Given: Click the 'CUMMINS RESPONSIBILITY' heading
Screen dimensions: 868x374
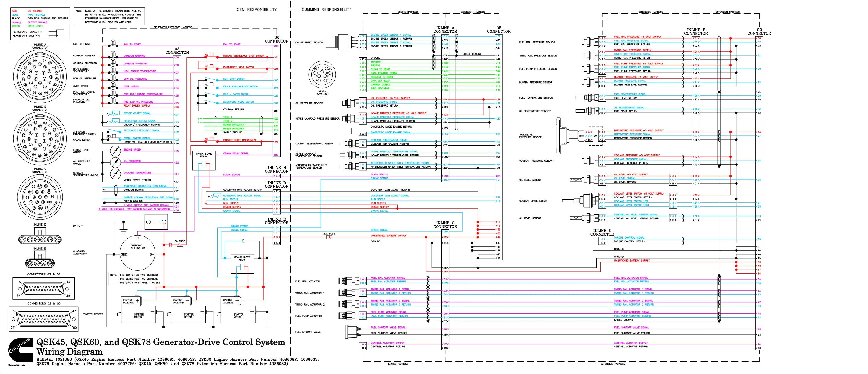Looking at the screenshot, I should [x=326, y=9].
